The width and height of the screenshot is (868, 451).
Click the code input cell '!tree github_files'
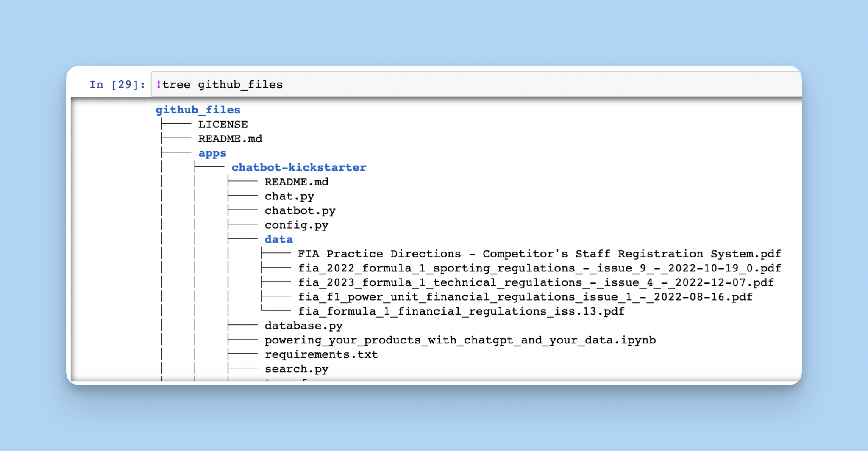(x=476, y=85)
